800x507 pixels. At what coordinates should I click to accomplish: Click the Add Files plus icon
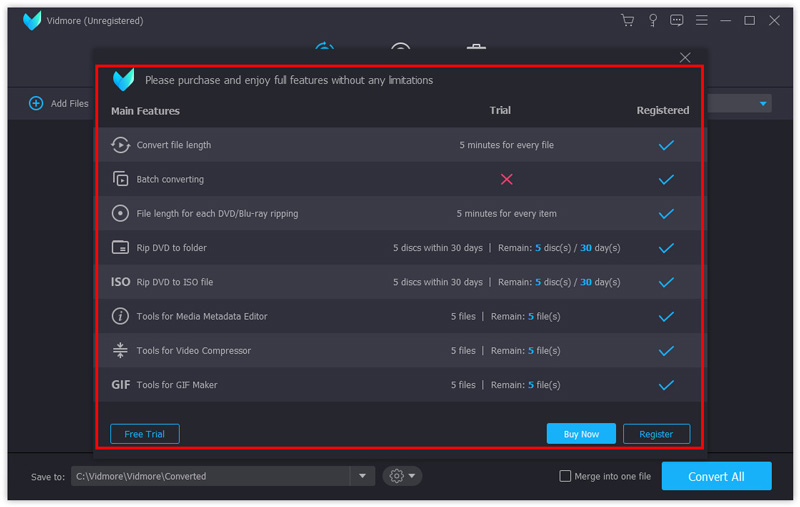coord(36,103)
